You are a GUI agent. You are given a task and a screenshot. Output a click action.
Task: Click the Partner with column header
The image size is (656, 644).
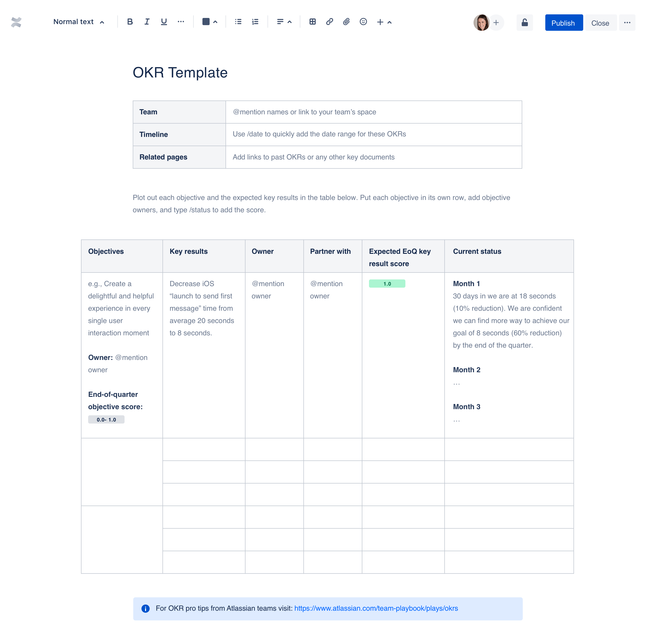(333, 256)
